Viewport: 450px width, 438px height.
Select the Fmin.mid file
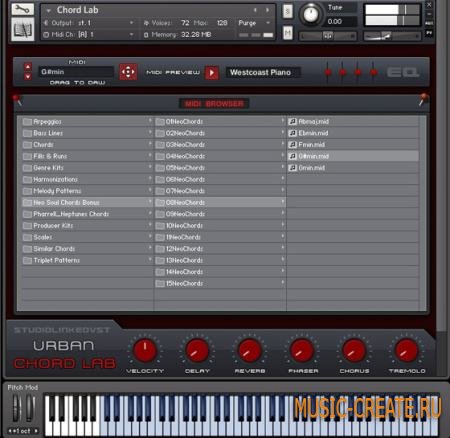point(353,145)
